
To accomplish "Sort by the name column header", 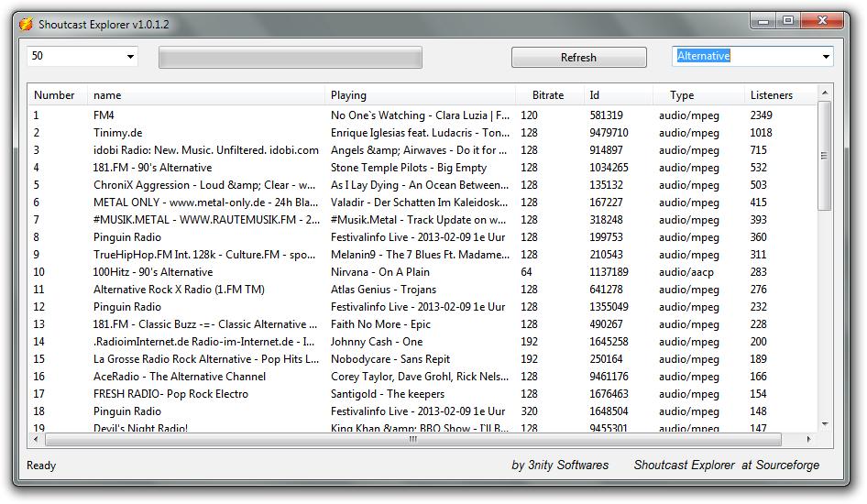I will coord(205,95).
